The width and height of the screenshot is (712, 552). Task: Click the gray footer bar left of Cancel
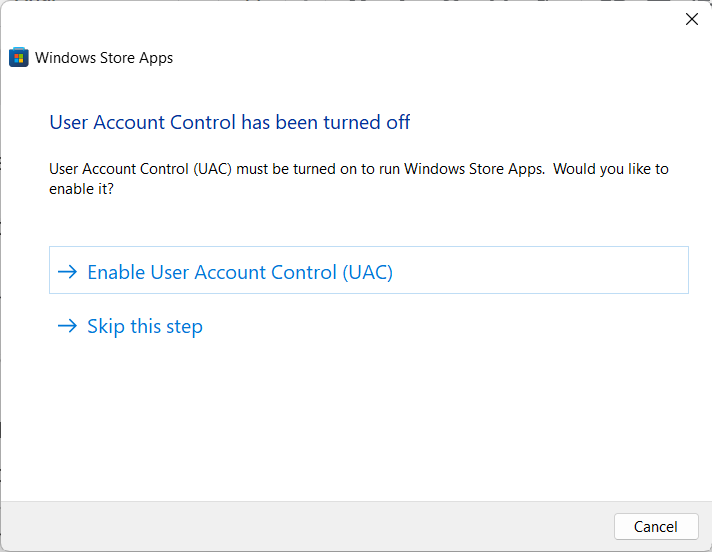pos(300,526)
